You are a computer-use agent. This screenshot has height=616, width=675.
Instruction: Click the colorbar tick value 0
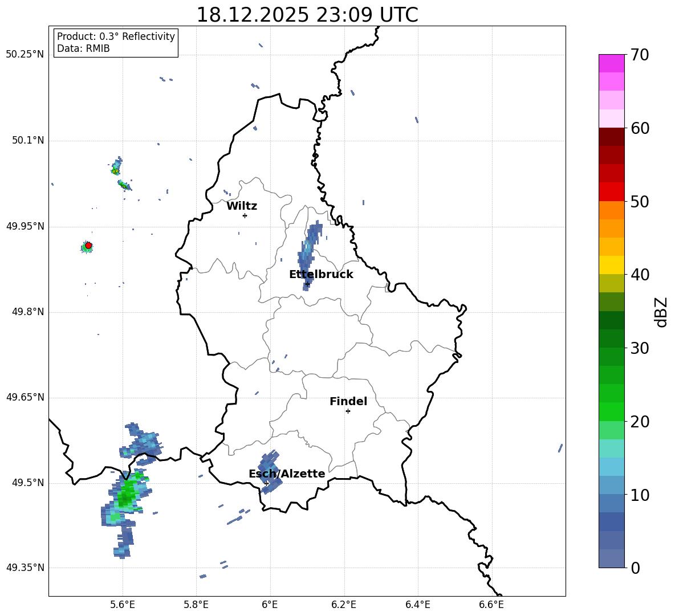[635, 568]
